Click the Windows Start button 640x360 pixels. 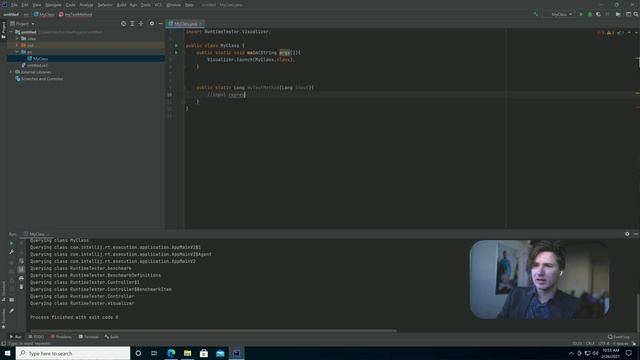coord(7,353)
